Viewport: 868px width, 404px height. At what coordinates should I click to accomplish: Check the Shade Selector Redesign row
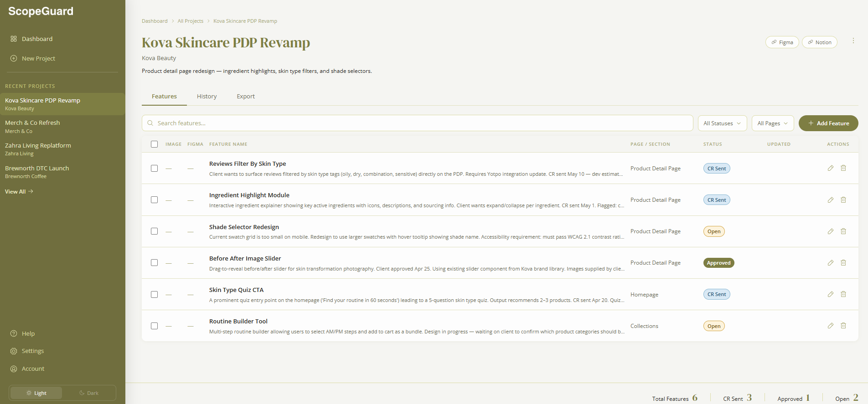click(155, 231)
